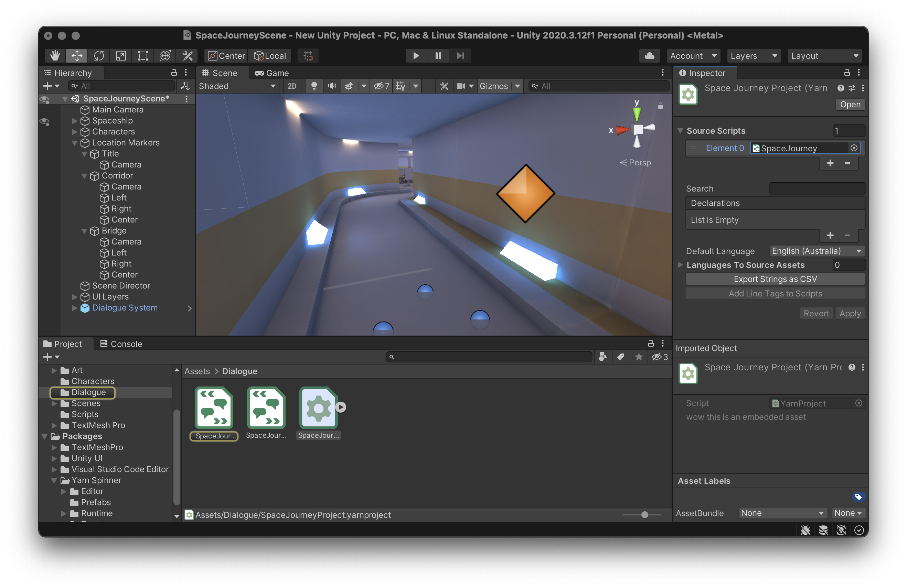Lock the Inspector panel

[847, 72]
